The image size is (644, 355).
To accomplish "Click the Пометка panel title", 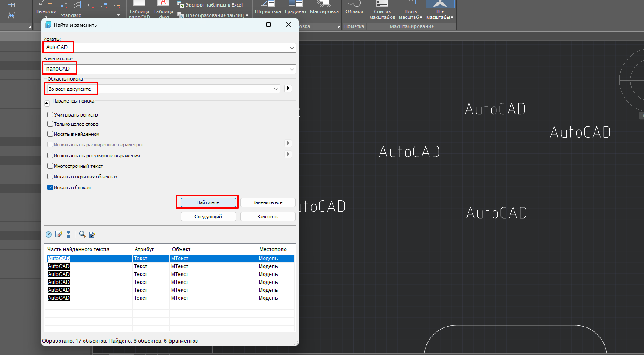I will [x=354, y=27].
